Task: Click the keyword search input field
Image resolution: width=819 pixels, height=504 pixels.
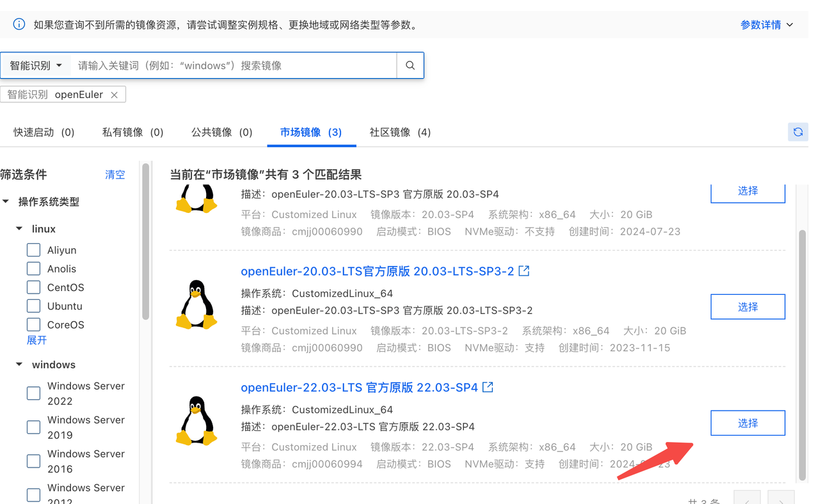Action: tap(234, 65)
